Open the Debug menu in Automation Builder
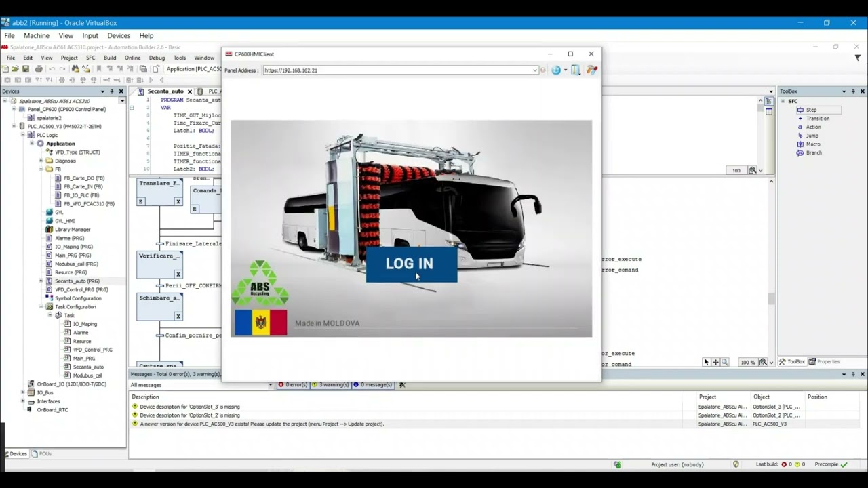 click(x=157, y=58)
